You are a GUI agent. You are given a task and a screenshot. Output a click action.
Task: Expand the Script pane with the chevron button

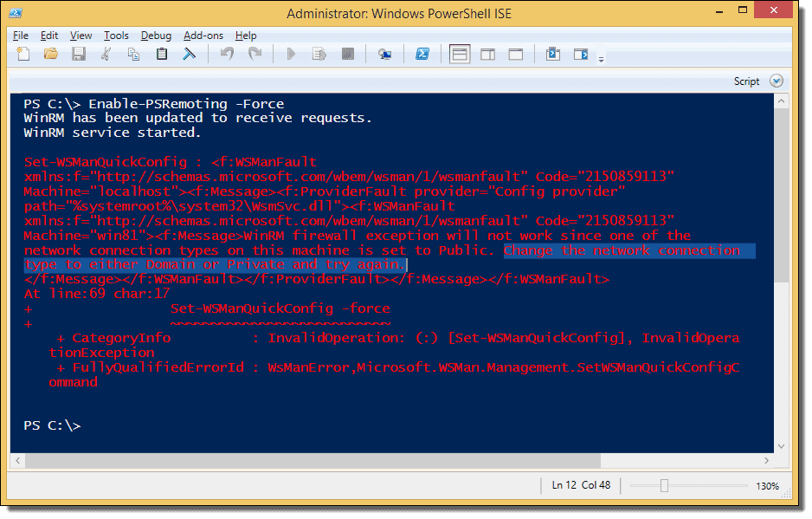coord(777,81)
